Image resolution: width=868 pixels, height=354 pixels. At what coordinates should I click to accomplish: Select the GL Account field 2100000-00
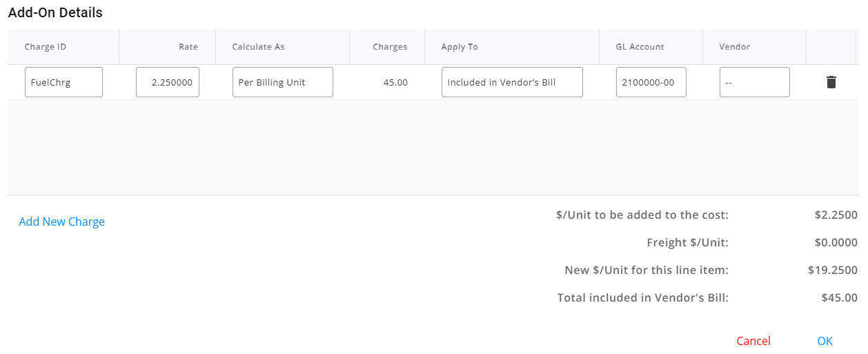pyautogui.click(x=651, y=82)
